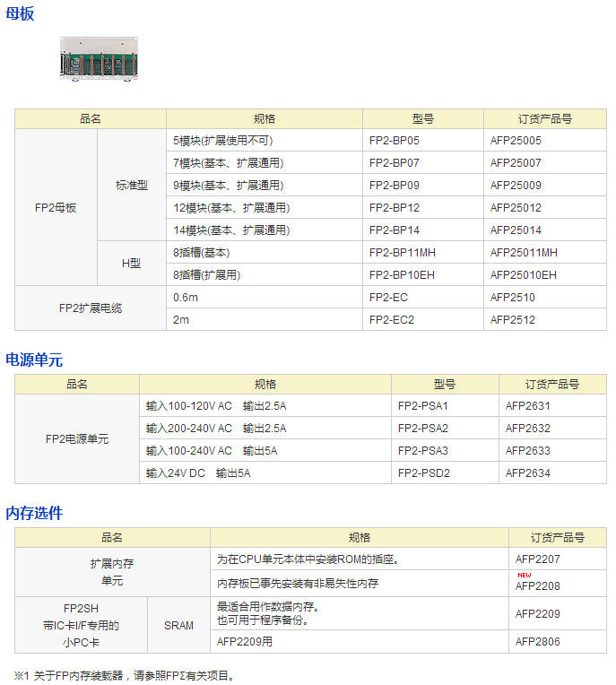This screenshot has width=616, height=685.
Task: Click the 订货产品号 header in 母板 table
Action: click(x=544, y=118)
